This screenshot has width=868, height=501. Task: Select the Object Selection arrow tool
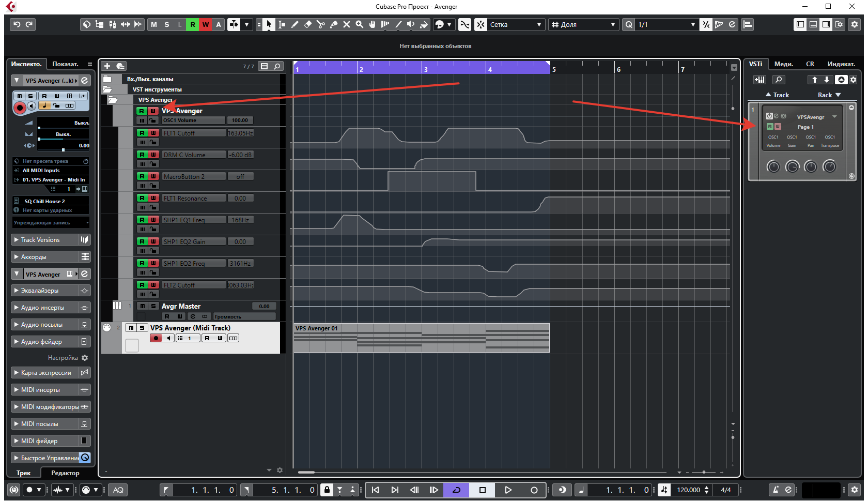[x=269, y=24]
